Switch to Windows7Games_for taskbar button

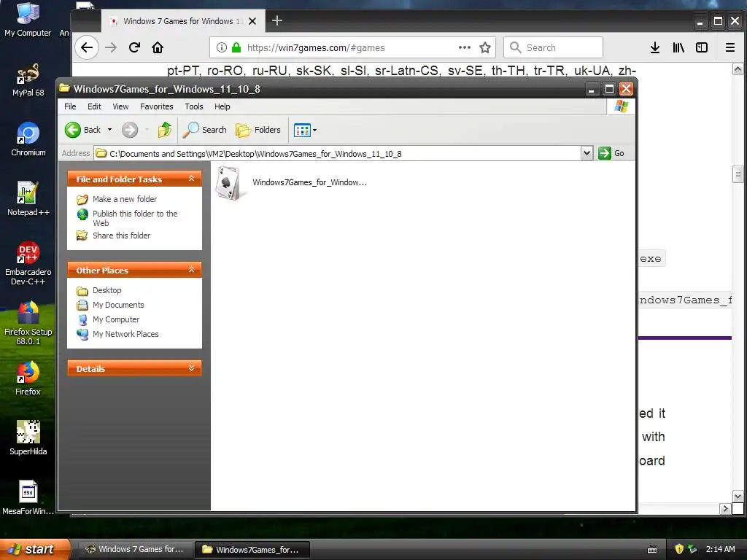click(252, 549)
